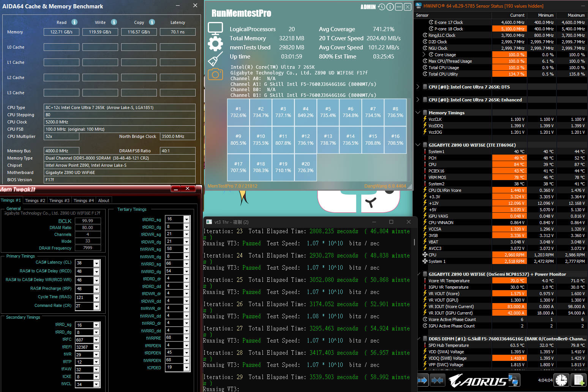Click HWiNFO collapse columns arrows button
Screen dimensions: 588x392
[438, 380]
